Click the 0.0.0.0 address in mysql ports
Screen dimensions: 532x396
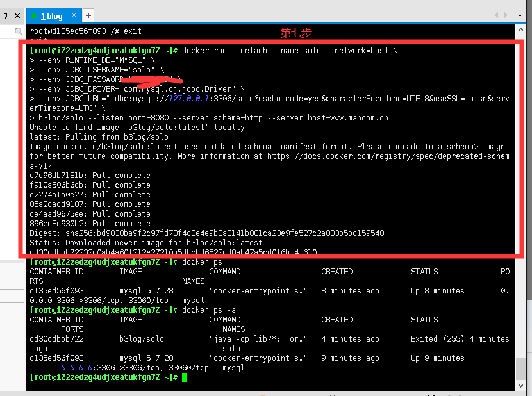(x=77, y=368)
